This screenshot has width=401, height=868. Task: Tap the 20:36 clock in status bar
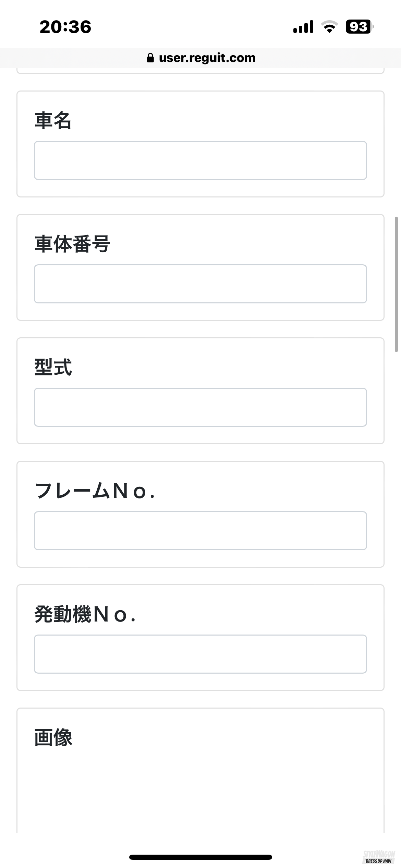(x=65, y=27)
